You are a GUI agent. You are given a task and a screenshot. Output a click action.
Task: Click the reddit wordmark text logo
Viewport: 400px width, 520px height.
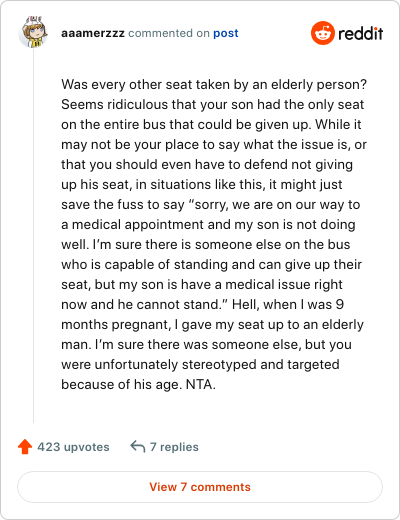point(360,34)
